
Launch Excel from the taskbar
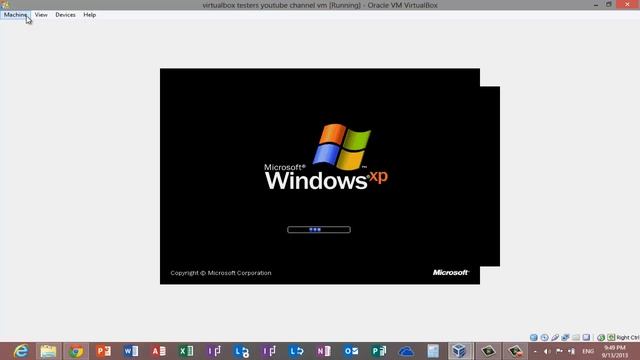[x=186, y=351]
